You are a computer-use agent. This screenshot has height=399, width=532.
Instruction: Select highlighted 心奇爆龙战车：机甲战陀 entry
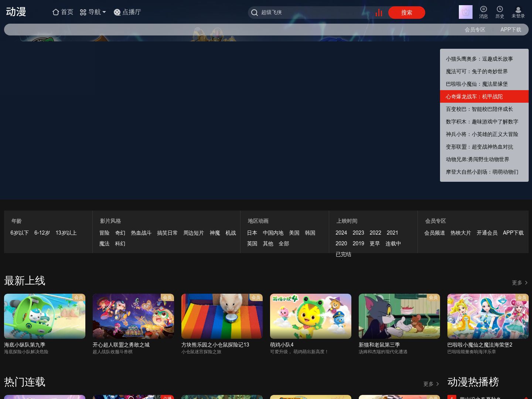pyautogui.click(x=484, y=96)
